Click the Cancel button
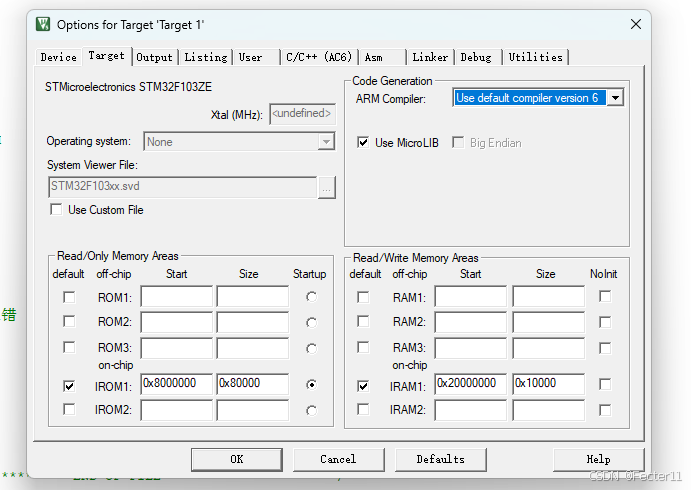Screen dimensions: 691x490 (338, 460)
